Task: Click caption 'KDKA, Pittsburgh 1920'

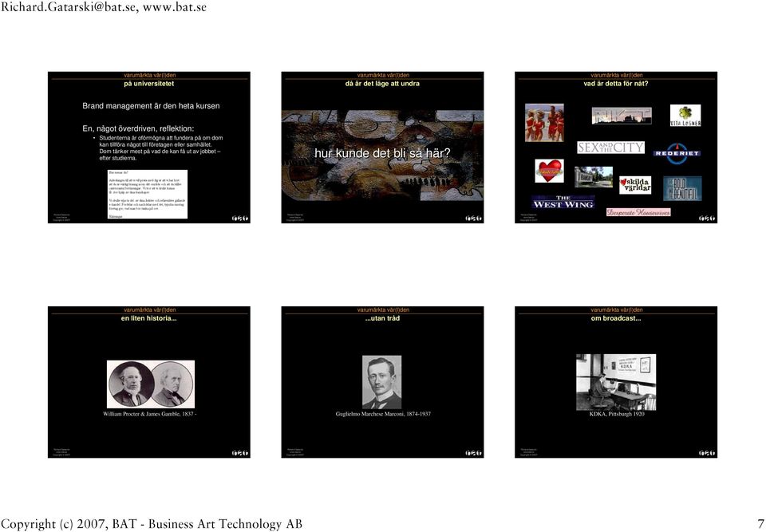Action: 617,414
